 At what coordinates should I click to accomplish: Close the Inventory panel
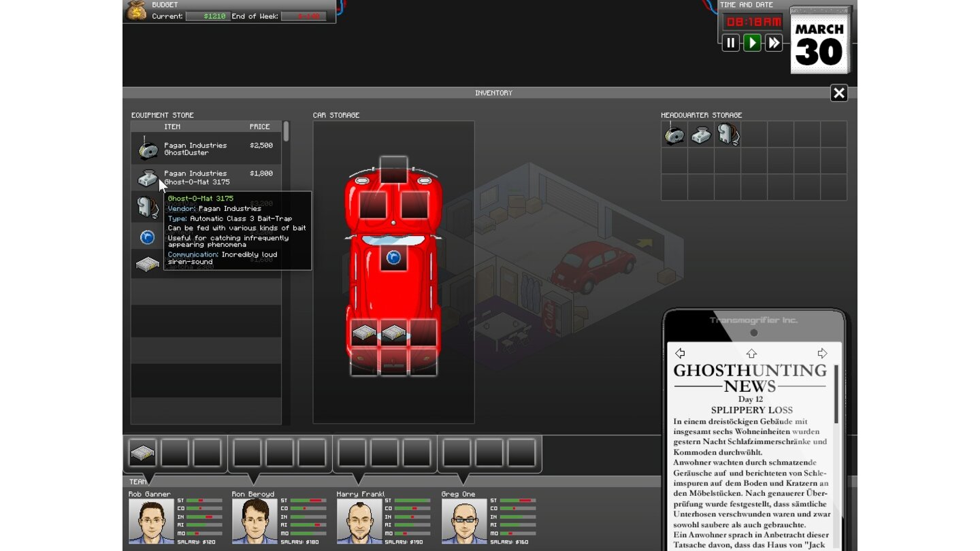pyautogui.click(x=839, y=93)
